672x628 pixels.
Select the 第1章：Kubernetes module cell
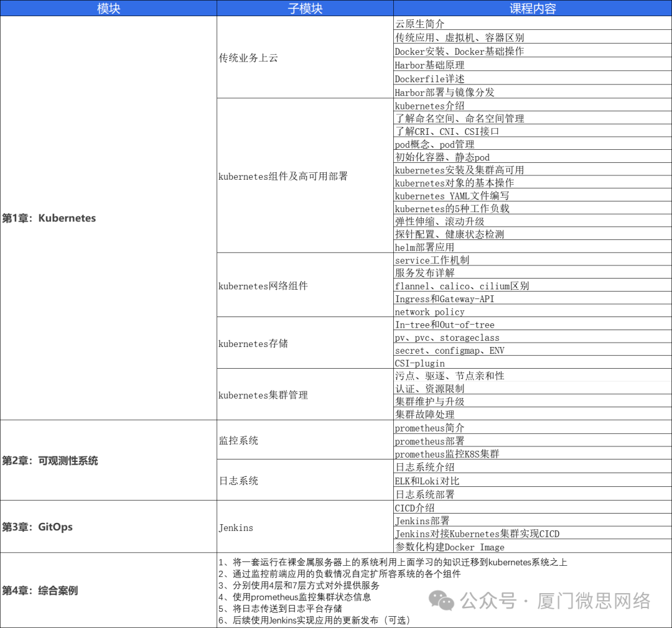(x=108, y=218)
